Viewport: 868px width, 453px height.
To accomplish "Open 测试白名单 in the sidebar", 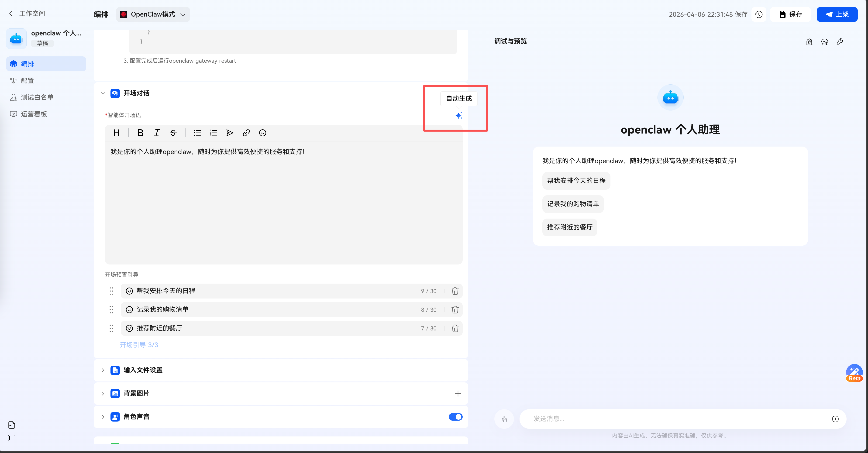I will 46,97.
